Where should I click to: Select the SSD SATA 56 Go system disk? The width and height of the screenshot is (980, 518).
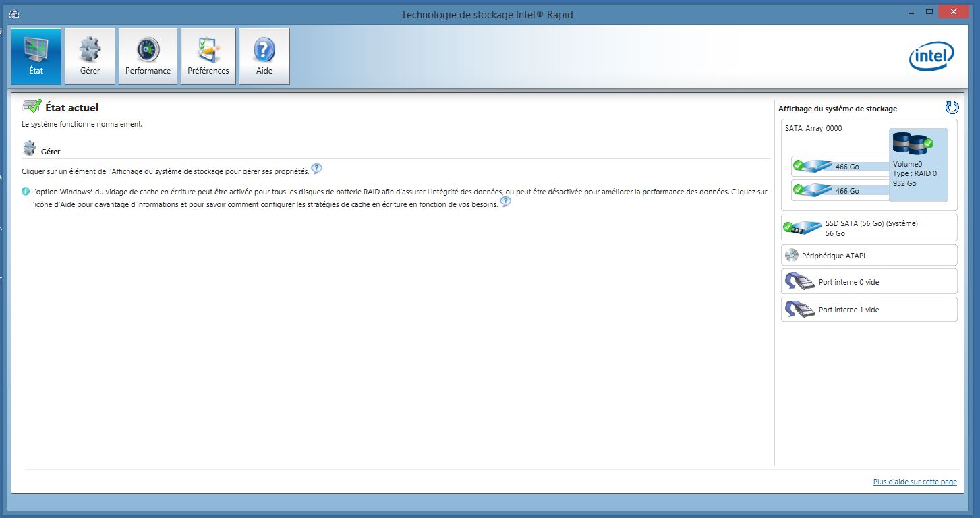click(x=869, y=228)
